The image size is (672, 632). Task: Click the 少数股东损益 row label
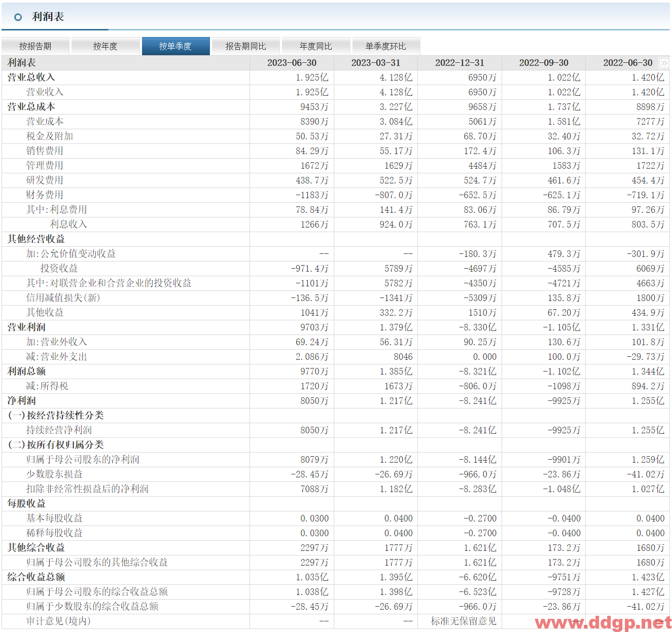[54, 474]
